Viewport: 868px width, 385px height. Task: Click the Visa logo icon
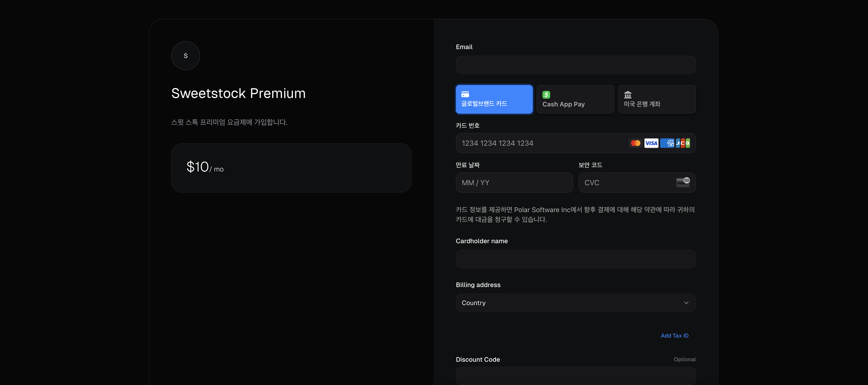[651, 143]
